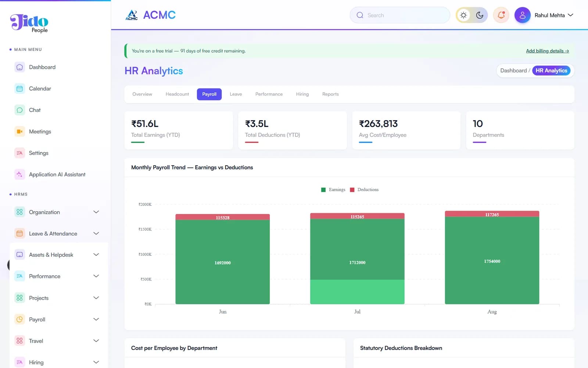Screen dimensions: 588x368
Task: Click the Avg Cost/Employee card
Action: [406, 130]
